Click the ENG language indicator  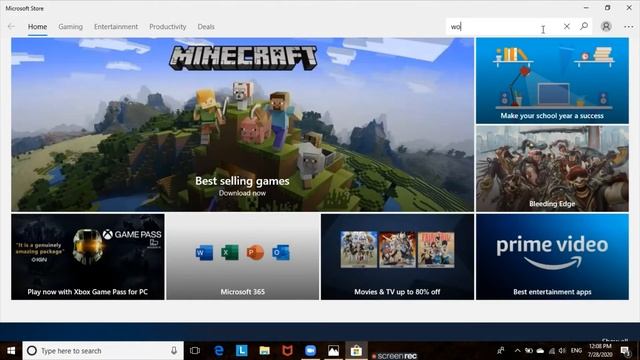[576, 351]
